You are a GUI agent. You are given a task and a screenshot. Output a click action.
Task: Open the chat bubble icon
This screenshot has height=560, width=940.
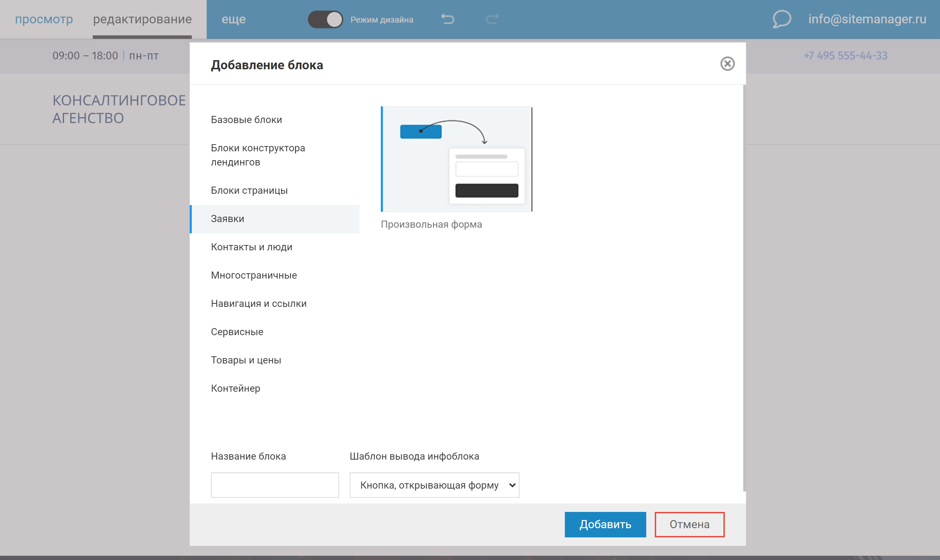781,19
